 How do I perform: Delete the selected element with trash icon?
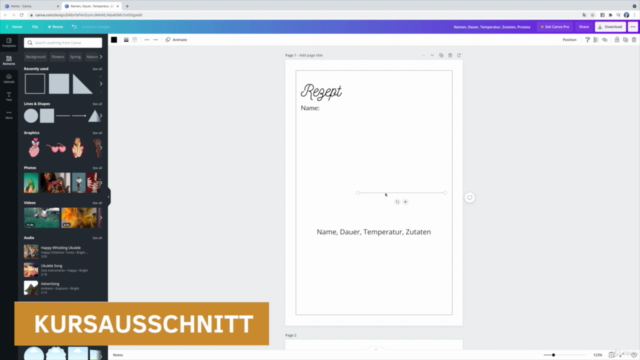634,40
